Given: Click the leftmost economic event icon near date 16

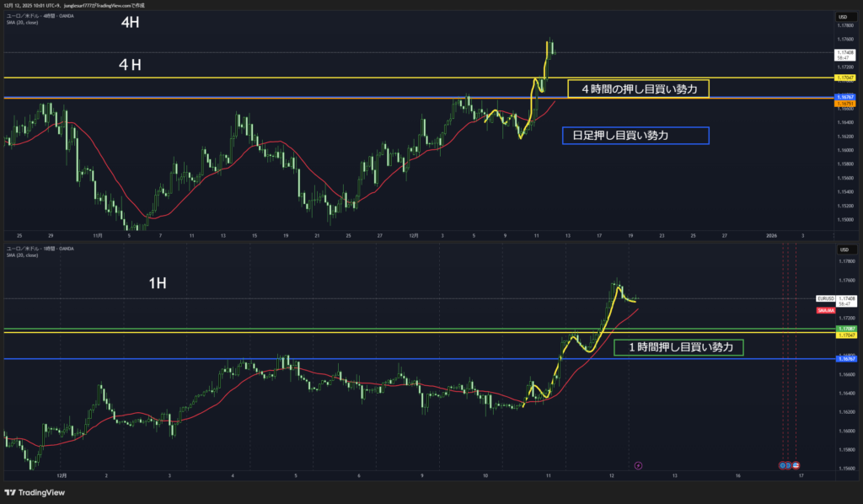Looking at the screenshot, I should pyautogui.click(x=782, y=464).
